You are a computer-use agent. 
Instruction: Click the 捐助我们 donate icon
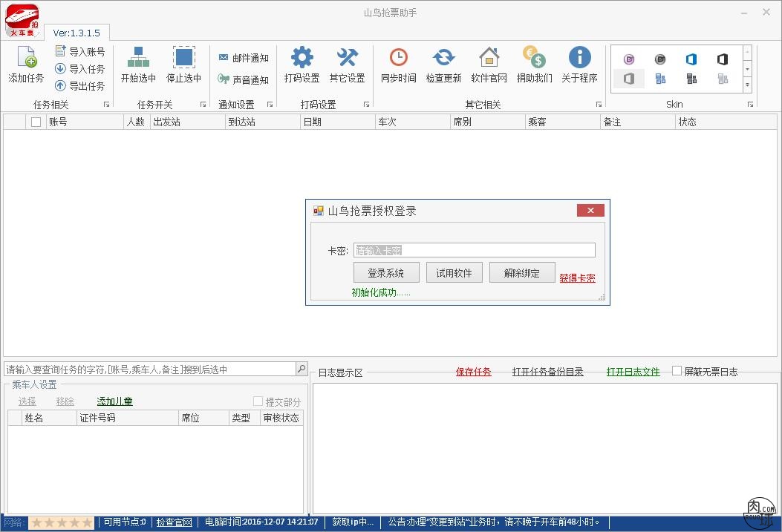point(534,57)
